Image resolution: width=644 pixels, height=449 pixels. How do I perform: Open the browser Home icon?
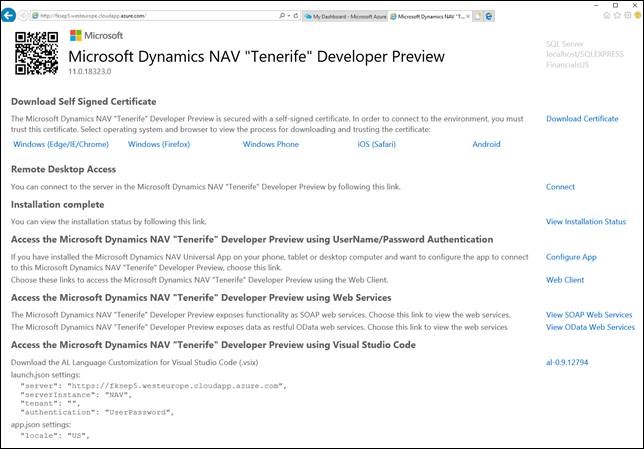[x=607, y=16]
